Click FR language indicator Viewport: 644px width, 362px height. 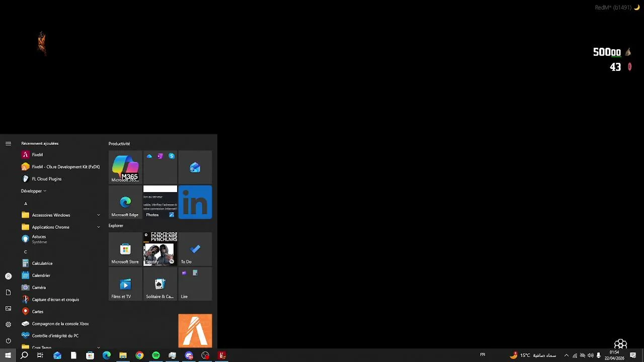tap(482, 355)
